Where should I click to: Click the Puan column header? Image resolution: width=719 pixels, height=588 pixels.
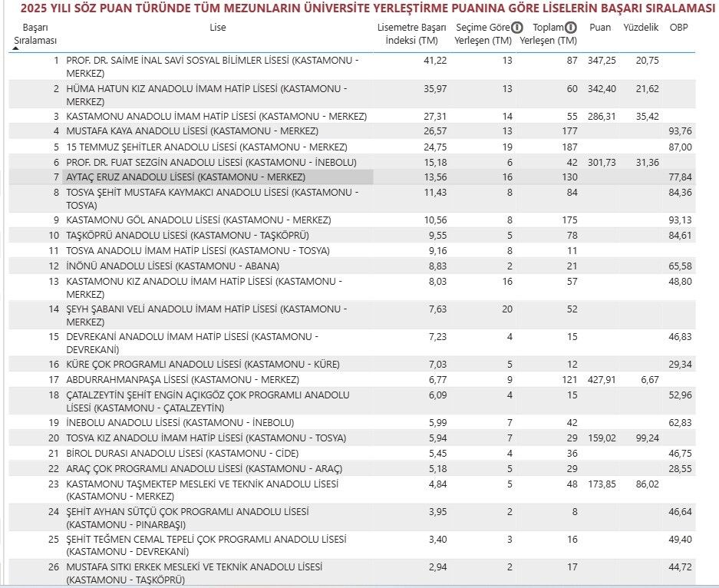click(600, 28)
